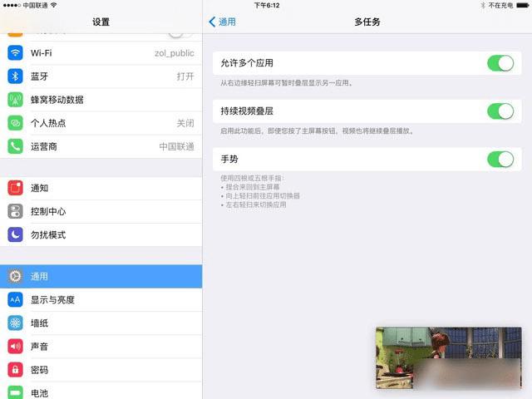This screenshot has width=532, height=399.
Task: Tap the sounds (声音) speaker icon
Action: 15,347
